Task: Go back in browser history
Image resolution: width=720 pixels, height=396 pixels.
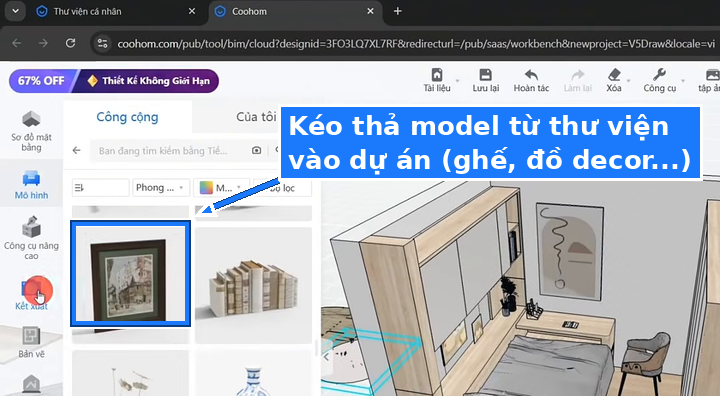Action: tap(17, 43)
